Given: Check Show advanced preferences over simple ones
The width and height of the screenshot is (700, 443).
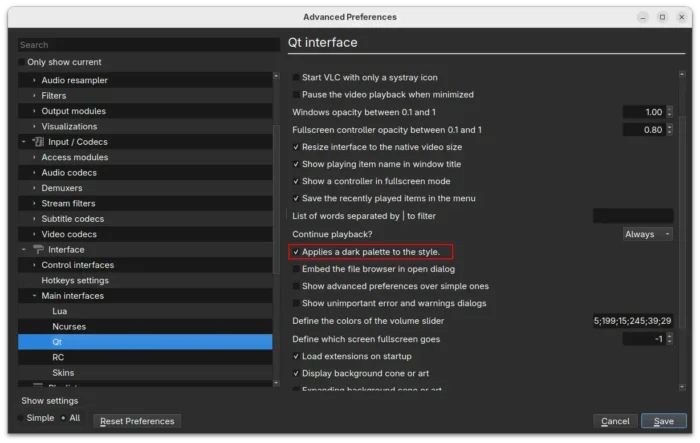Looking at the screenshot, I should point(296,286).
